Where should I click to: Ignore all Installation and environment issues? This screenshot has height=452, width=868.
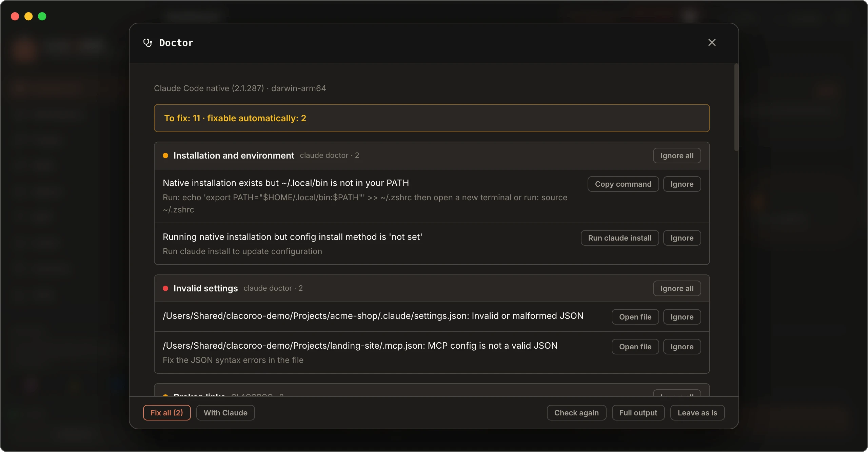pos(677,156)
